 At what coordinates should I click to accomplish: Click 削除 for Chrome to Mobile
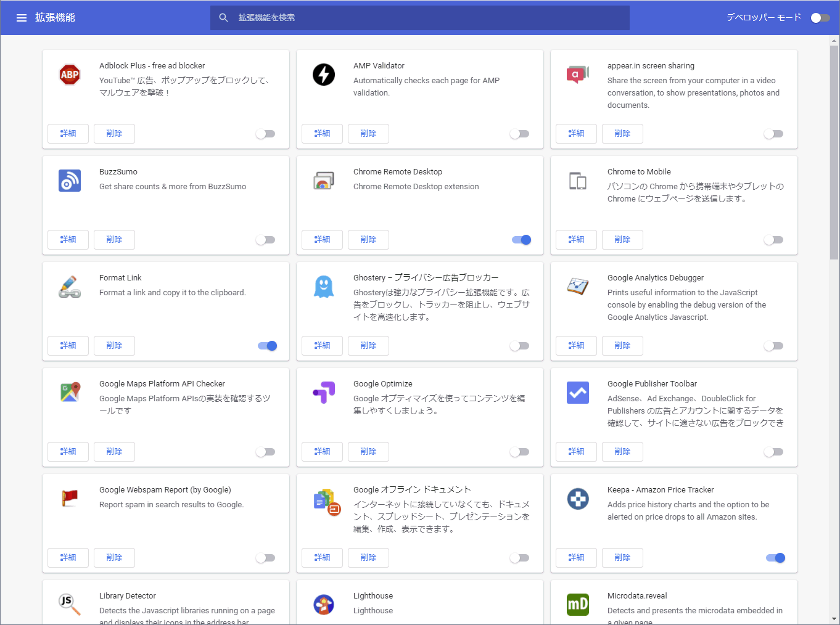tap(622, 240)
